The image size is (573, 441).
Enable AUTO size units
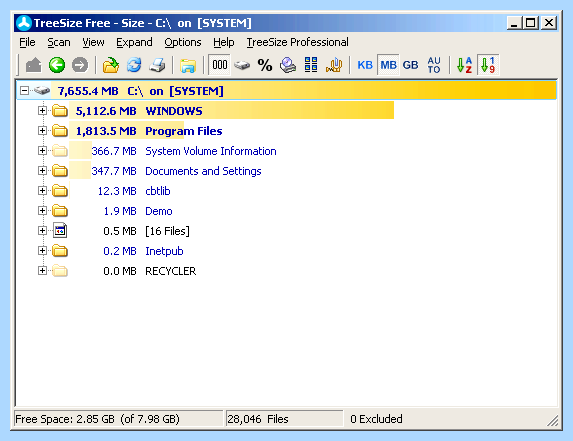point(434,65)
